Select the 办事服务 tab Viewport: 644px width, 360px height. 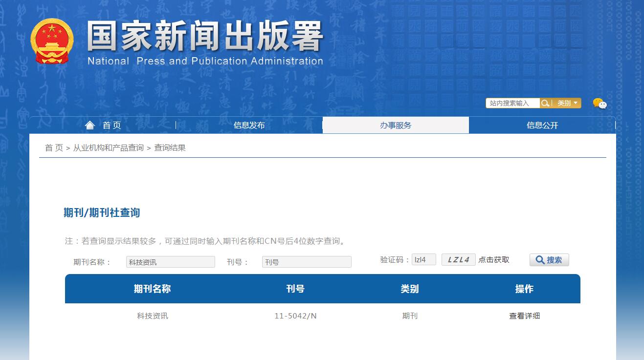(x=395, y=125)
